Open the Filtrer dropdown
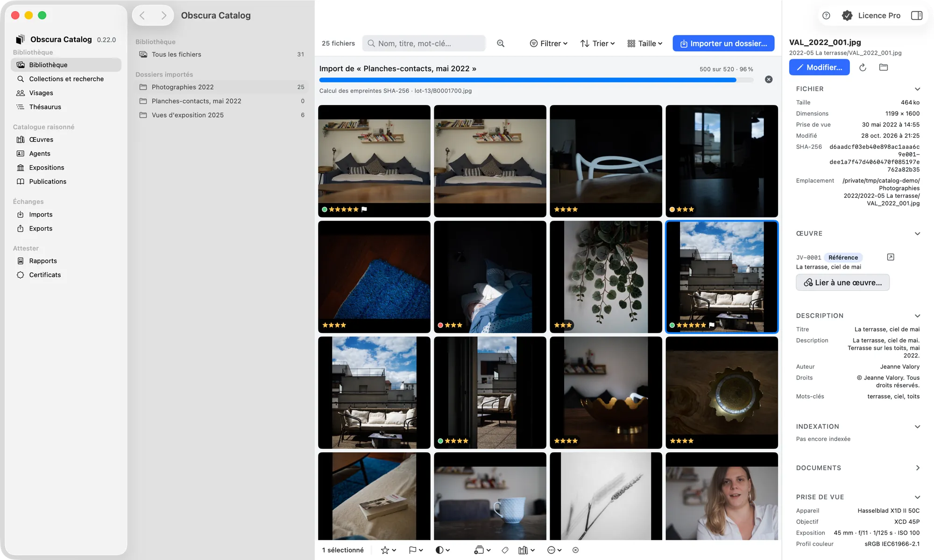934x560 pixels. [549, 43]
